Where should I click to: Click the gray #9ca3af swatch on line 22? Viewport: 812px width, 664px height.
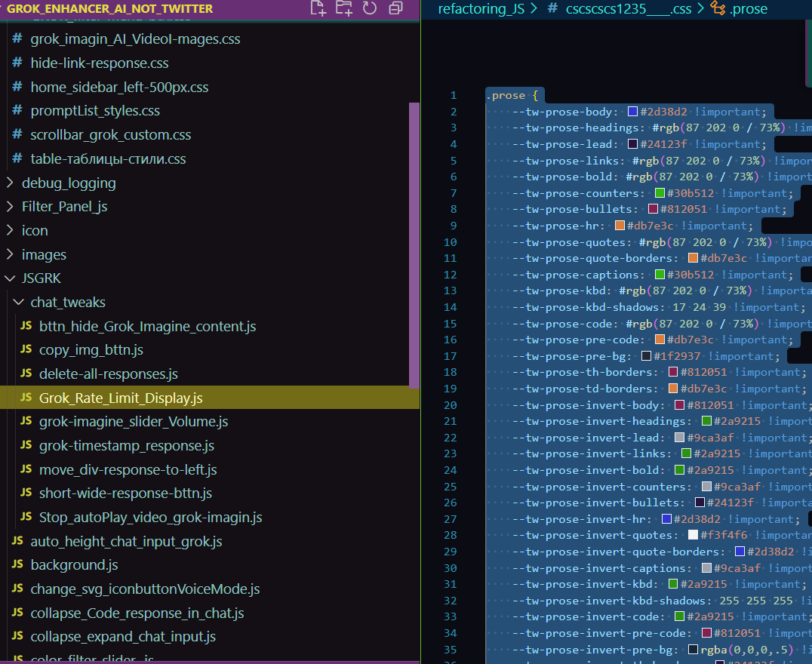click(x=679, y=438)
